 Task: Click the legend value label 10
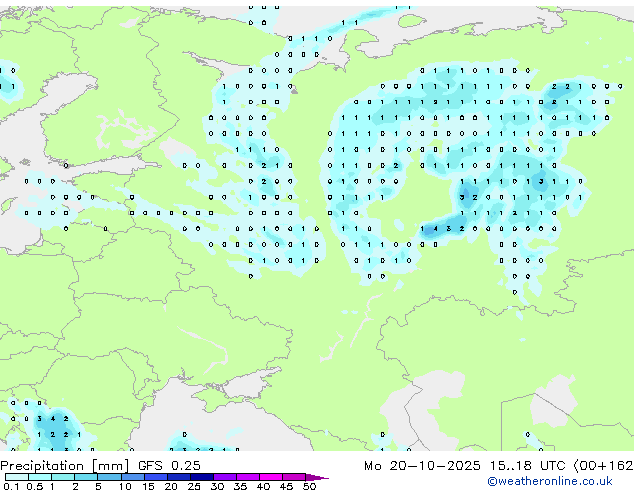click(x=125, y=486)
